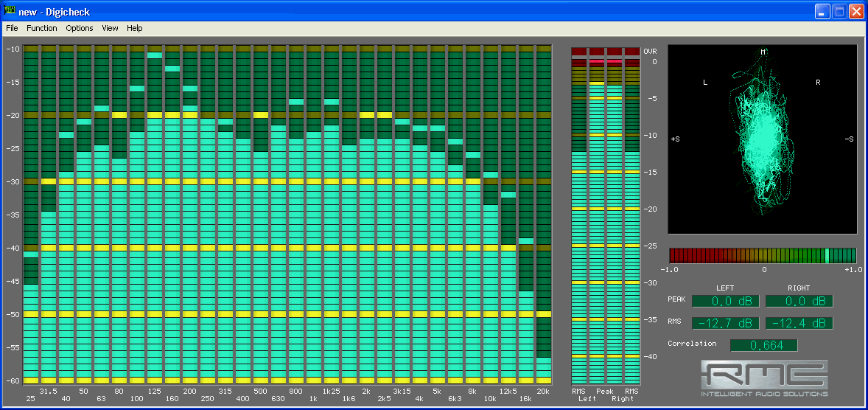
Task: Click the 125 Hz spectrum analyzer bar
Action: (155, 221)
